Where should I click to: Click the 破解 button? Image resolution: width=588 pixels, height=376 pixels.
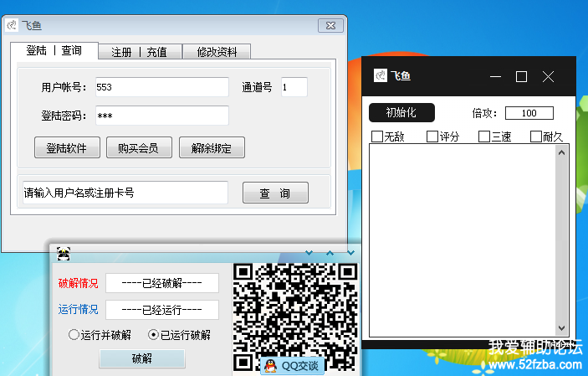142,358
